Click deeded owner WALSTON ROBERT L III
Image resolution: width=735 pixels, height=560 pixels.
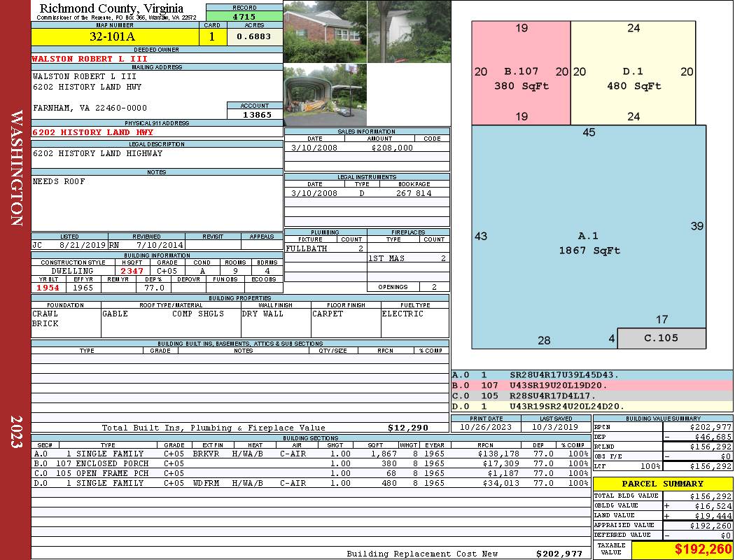[x=90, y=59]
